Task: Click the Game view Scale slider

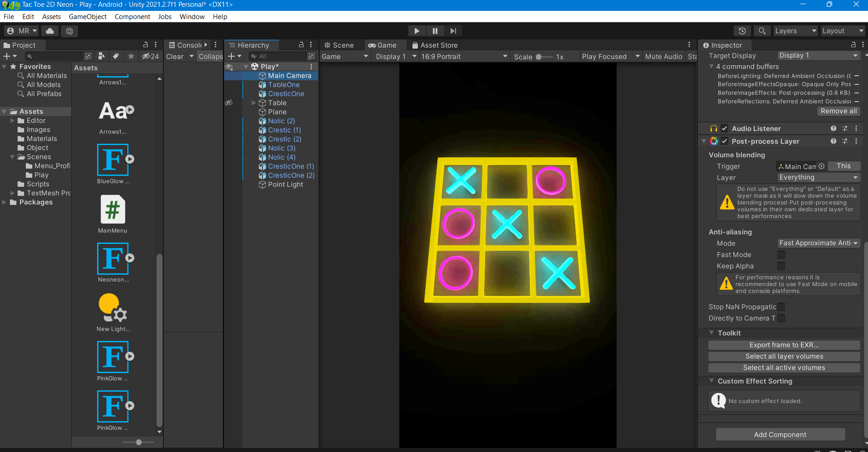Action: pos(544,57)
